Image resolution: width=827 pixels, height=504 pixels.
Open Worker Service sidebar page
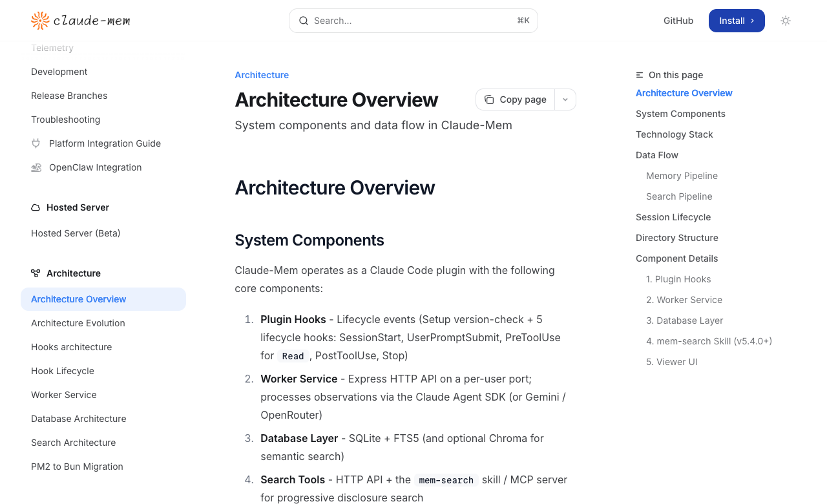[64, 395]
